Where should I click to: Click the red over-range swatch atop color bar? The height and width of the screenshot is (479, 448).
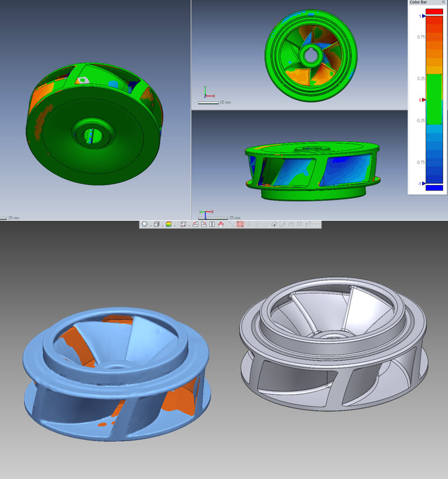434,11
